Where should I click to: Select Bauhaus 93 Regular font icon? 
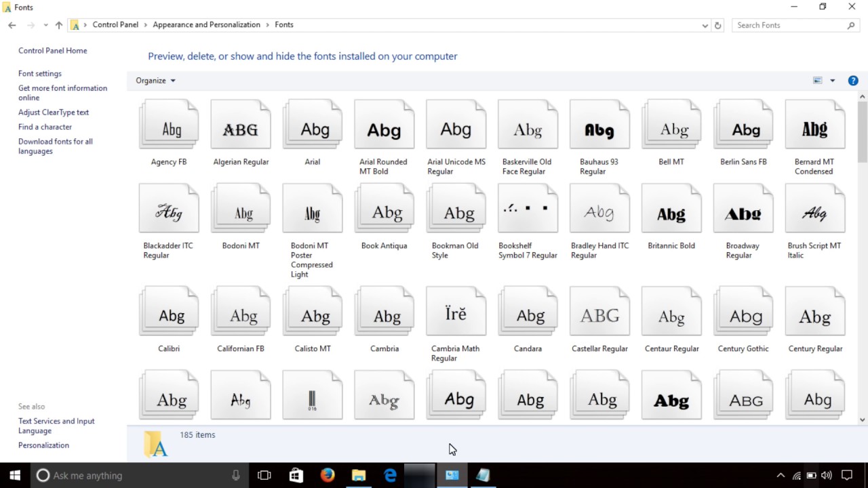pyautogui.click(x=600, y=124)
